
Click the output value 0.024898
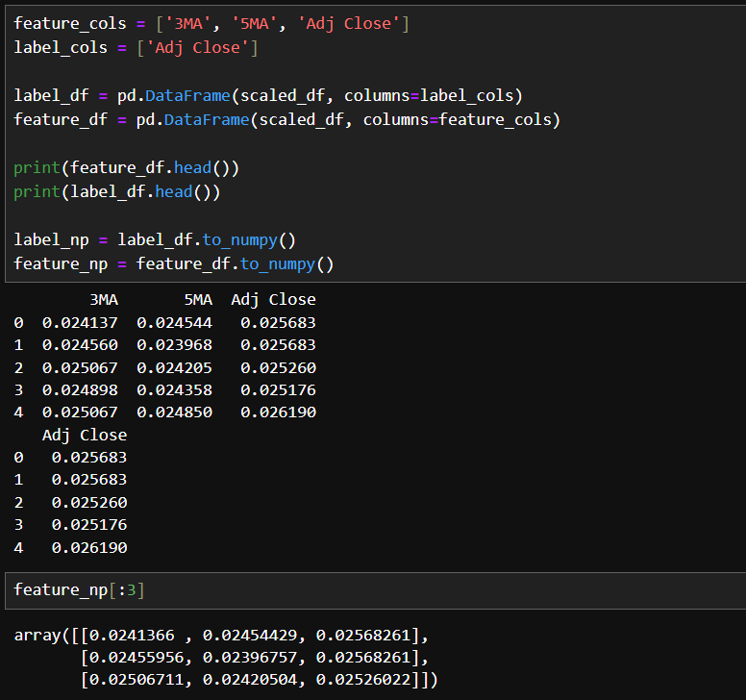80,390
